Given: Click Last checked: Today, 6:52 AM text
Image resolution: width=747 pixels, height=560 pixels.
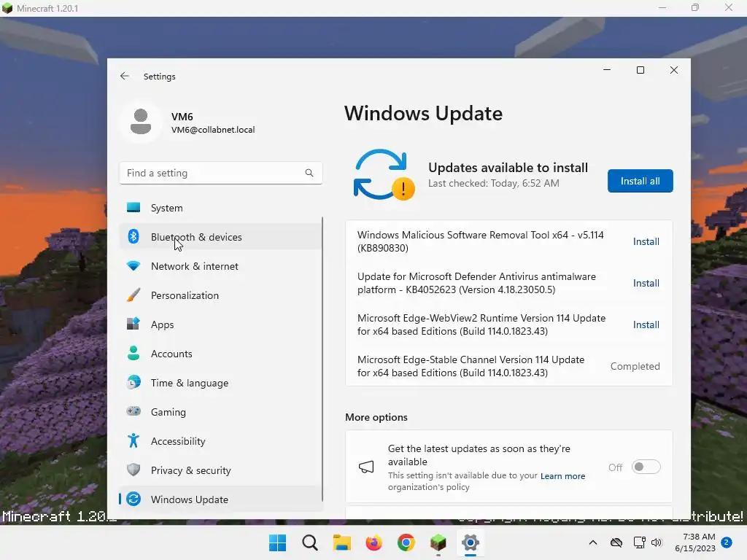Looking at the screenshot, I should 494,183.
